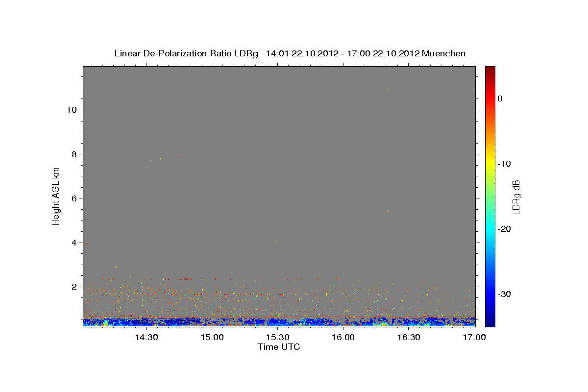
Task: Click the colorbar value -20
Action: (505, 229)
